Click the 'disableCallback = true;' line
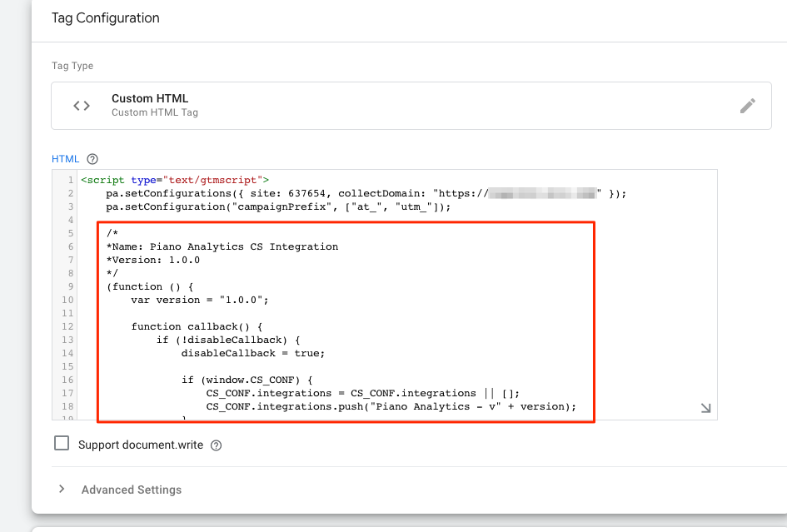The image size is (787, 532). [253, 353]
